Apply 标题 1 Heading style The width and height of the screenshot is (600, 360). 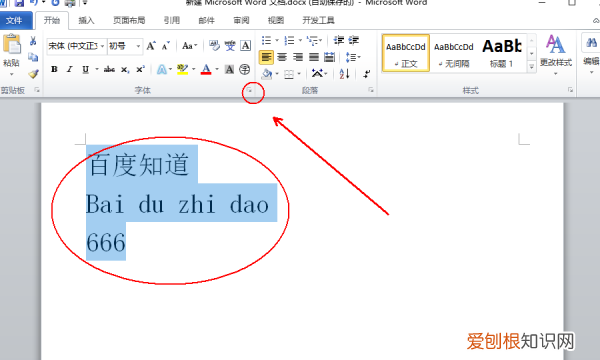(x=502, y=53)
